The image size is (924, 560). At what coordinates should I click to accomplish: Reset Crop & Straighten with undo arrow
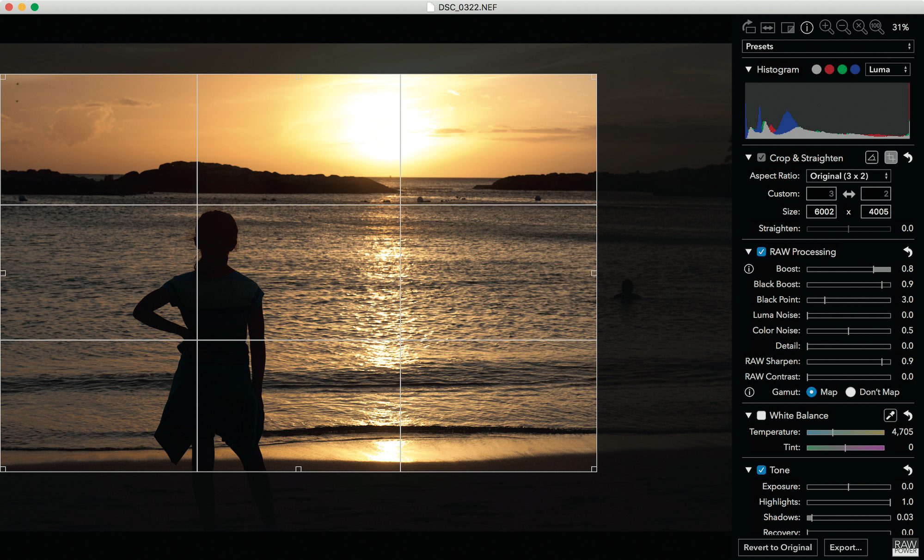pos(908,158)
